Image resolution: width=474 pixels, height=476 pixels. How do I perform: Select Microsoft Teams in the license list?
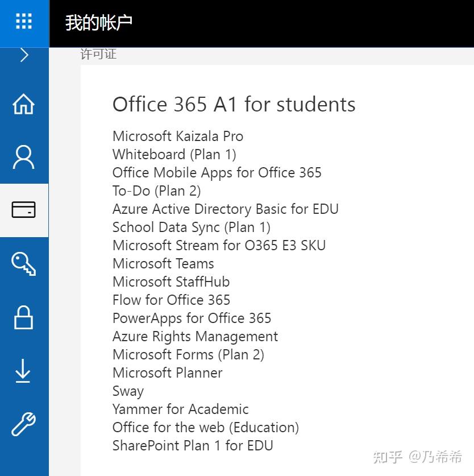(x=163, y=263)
